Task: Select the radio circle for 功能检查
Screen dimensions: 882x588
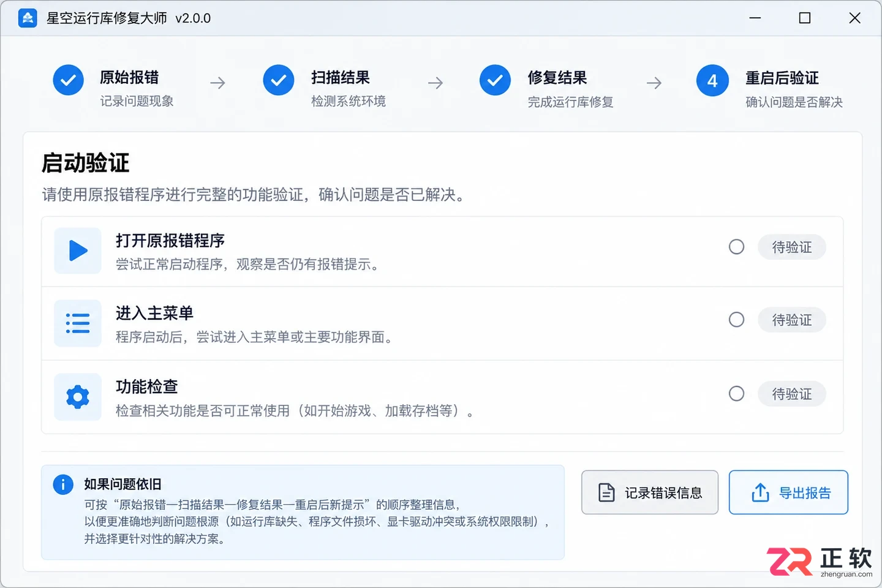Action: tap(737, 393)
